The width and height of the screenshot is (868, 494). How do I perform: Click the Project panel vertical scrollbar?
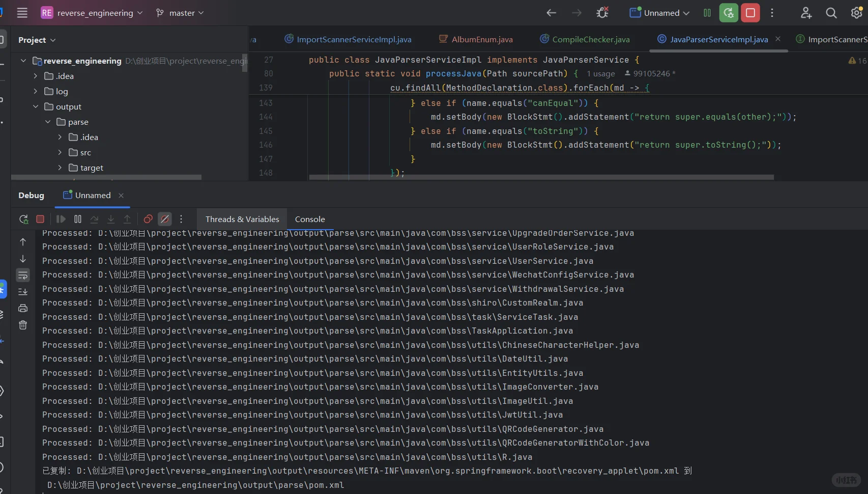pyautogui.click(x=245, y=63)
